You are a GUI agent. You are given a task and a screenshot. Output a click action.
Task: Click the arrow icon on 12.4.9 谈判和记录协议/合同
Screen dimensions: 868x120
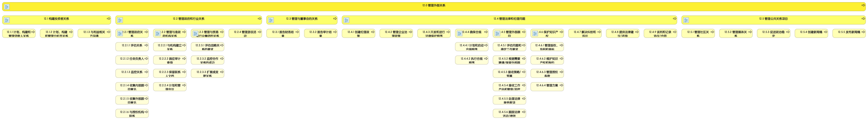[675, 32]
